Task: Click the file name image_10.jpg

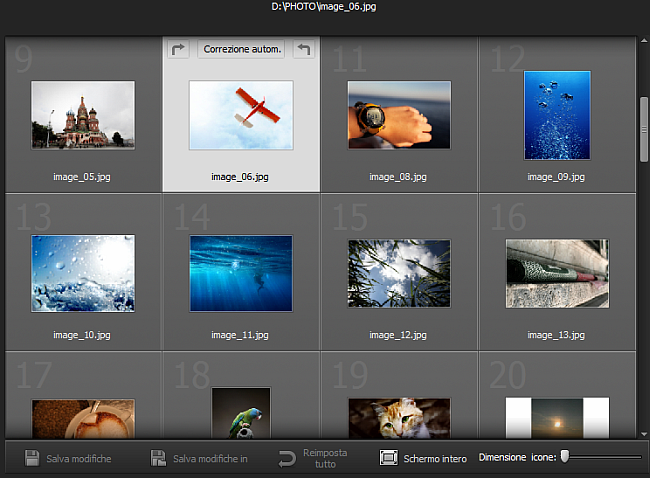Action: click(82, 335)
